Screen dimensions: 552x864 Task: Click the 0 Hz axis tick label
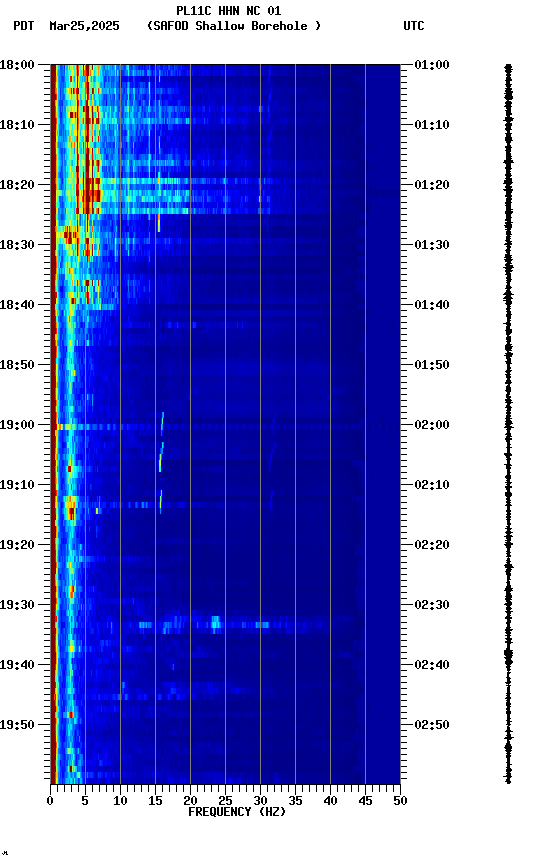[x=50, y=801]
